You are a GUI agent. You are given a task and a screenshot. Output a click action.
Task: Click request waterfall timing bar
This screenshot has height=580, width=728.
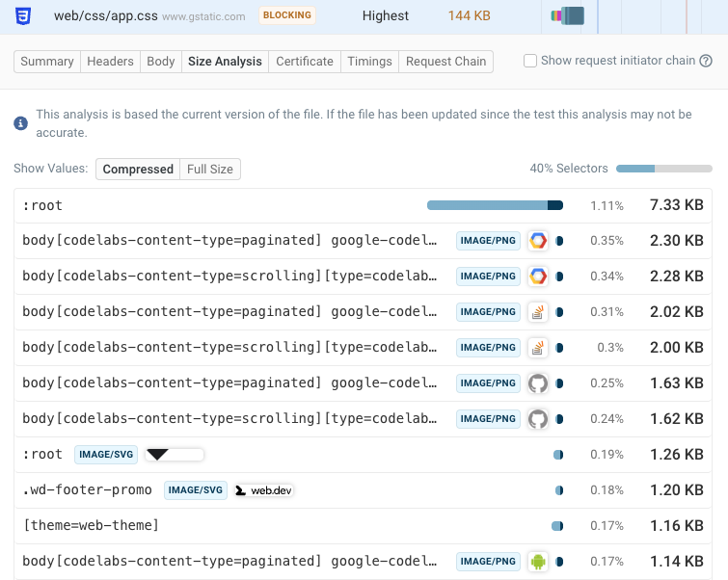point(567,15)
